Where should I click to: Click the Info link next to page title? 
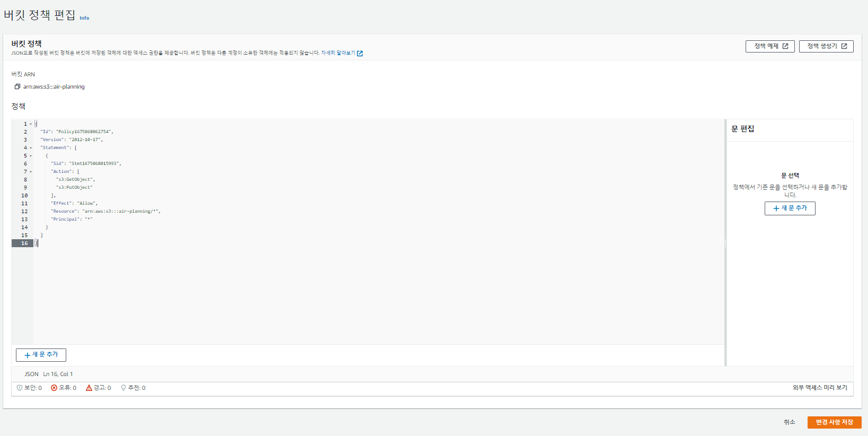(x=84, y=18)
